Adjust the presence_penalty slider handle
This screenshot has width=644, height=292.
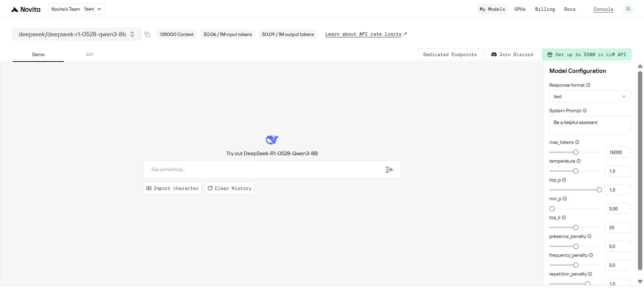click(x=576, y=246)
